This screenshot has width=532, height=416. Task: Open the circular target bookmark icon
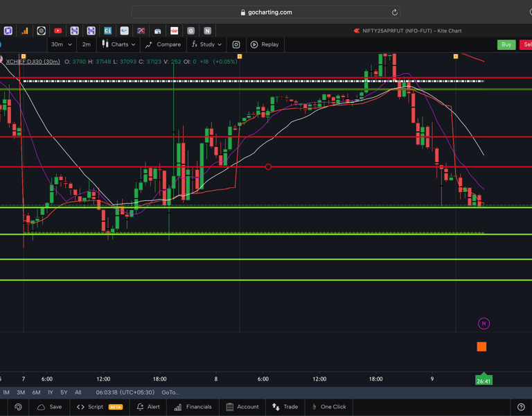(41, 31)
